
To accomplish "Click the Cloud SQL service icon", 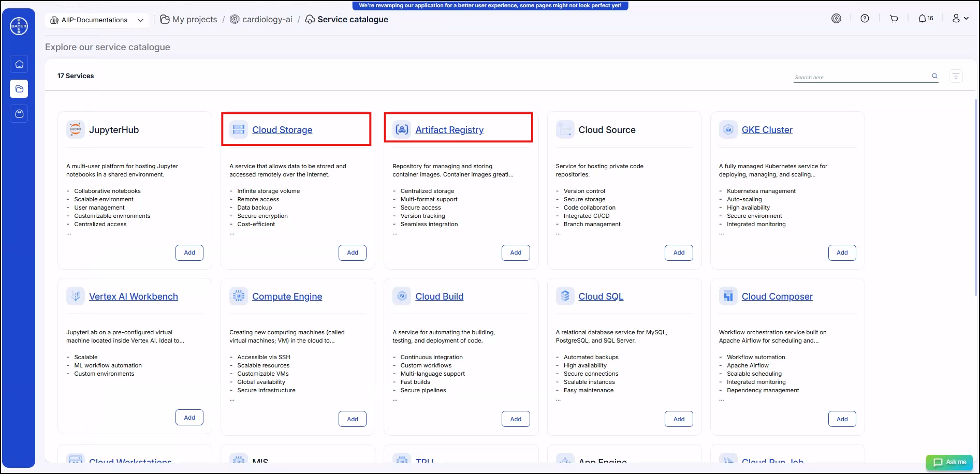I will pos(565,296).
